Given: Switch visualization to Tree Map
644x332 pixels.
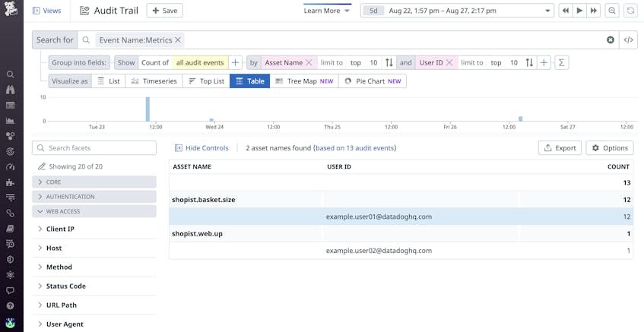Looking at the screenshot, I should coord(304,81).
